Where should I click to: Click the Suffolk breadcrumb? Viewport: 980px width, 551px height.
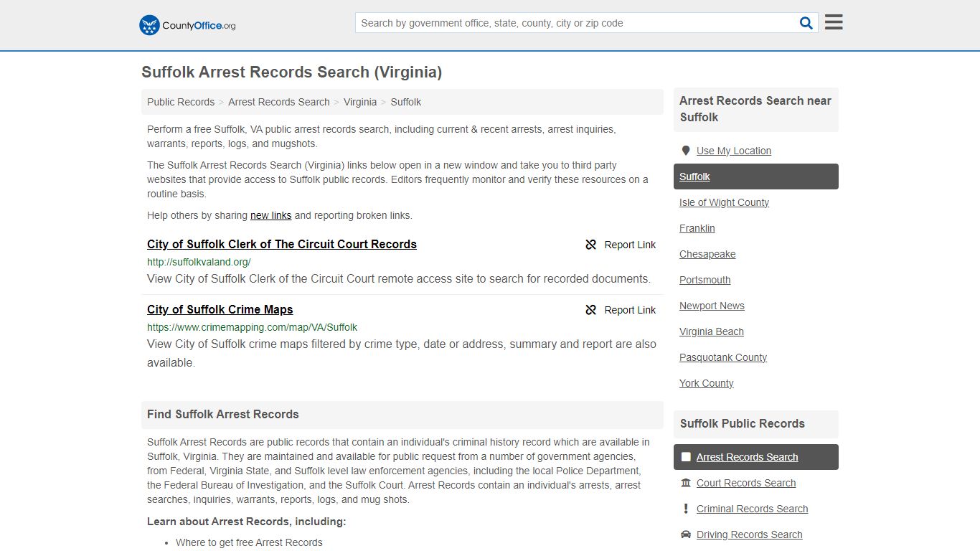[x=406, y=102]
